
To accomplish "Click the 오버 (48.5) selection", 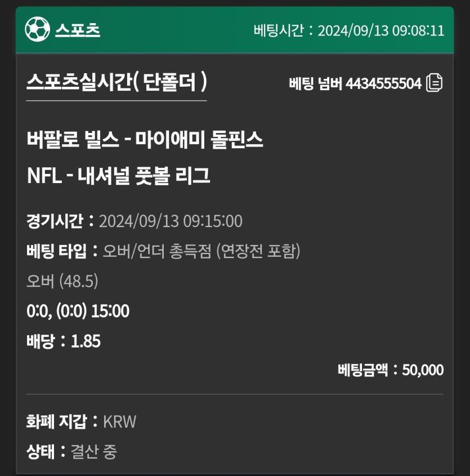I will 62,281.
